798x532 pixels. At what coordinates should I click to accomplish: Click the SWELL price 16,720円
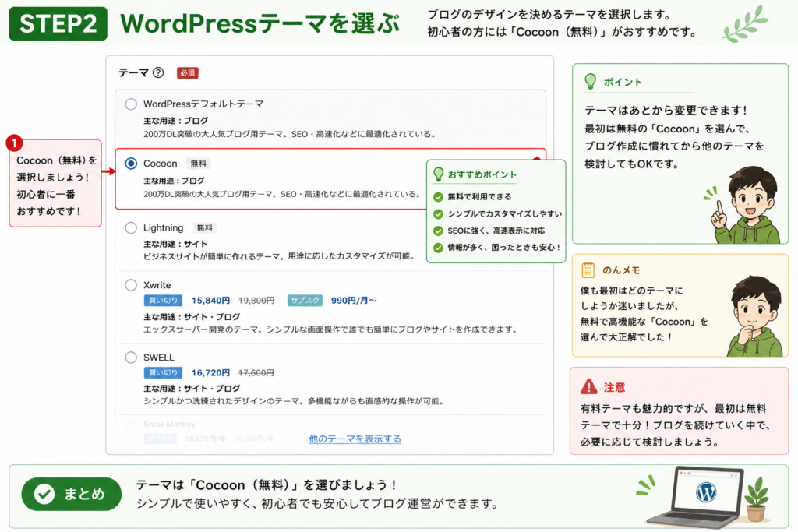pos(210,373)
